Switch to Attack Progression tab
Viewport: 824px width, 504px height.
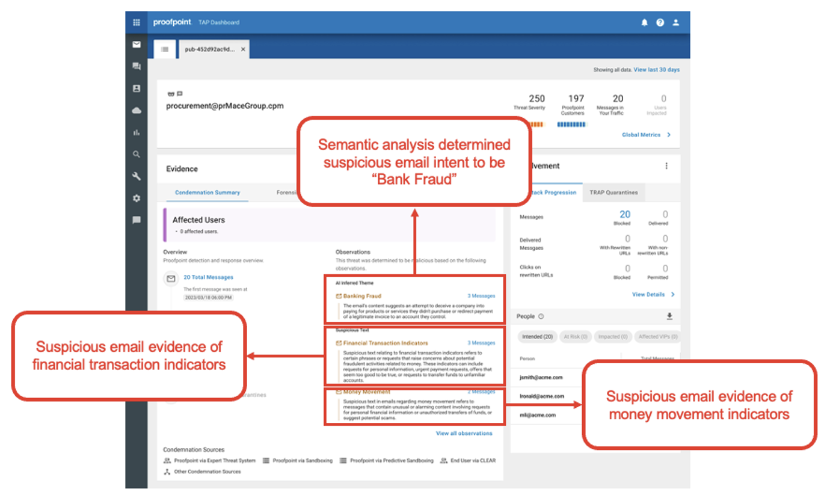pyautogui.click(x=551, y=192)
